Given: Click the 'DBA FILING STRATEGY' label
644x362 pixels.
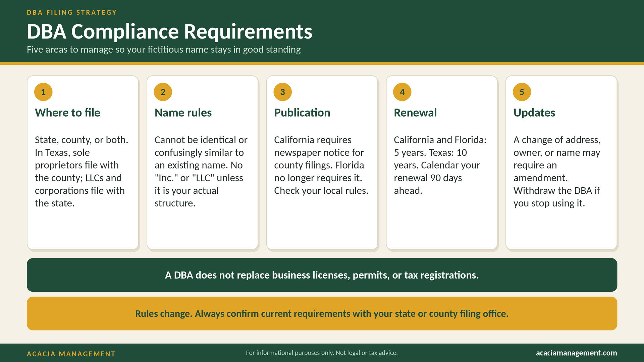Looking at the screenshot, I should click(72, 12).
